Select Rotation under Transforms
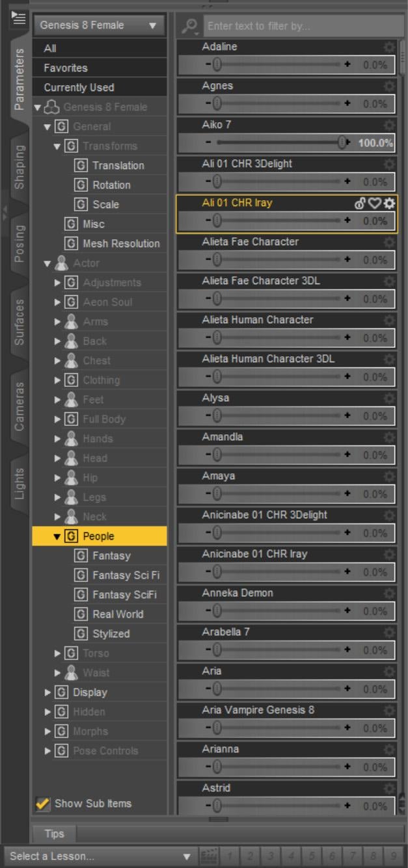408x868 pixels. (111, 185)
